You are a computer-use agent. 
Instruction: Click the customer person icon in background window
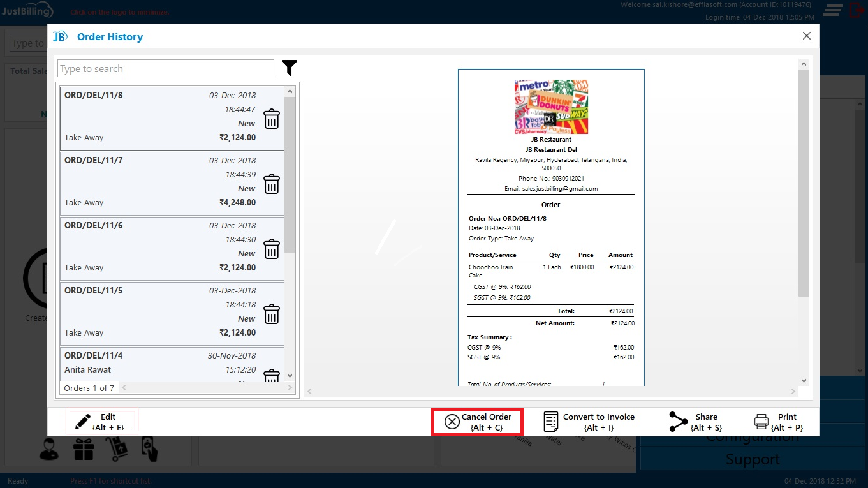pos(49,449)
